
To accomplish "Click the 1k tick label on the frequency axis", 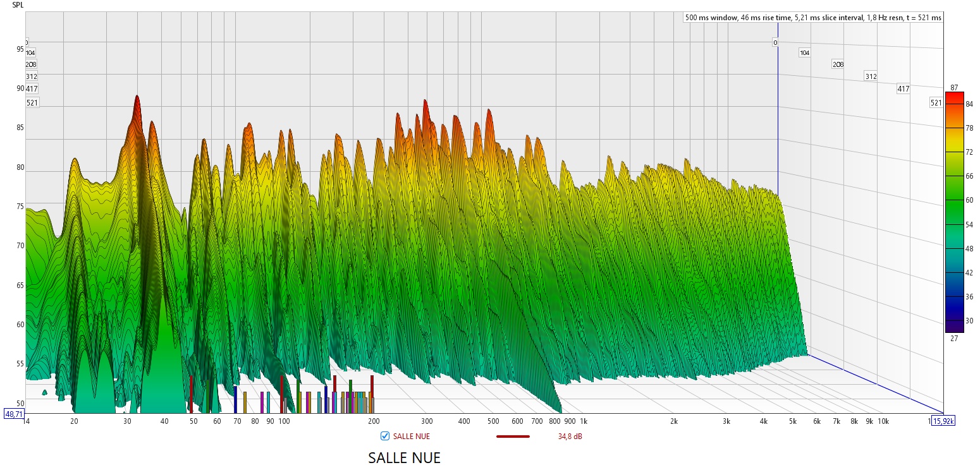I will click(x=584, y=421).
